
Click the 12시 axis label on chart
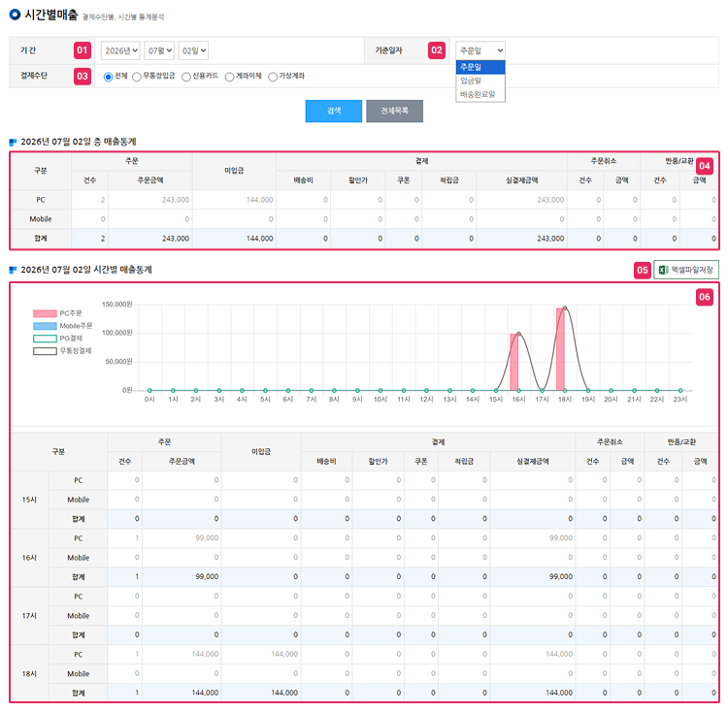tap(426, 399)
